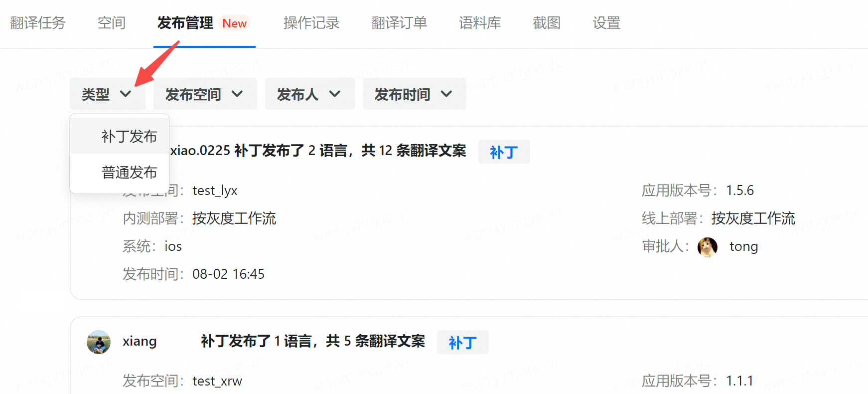Expand the 发布人 filter dropdown
The height and width of the screenshot is (394, 868).
point(309,94)
